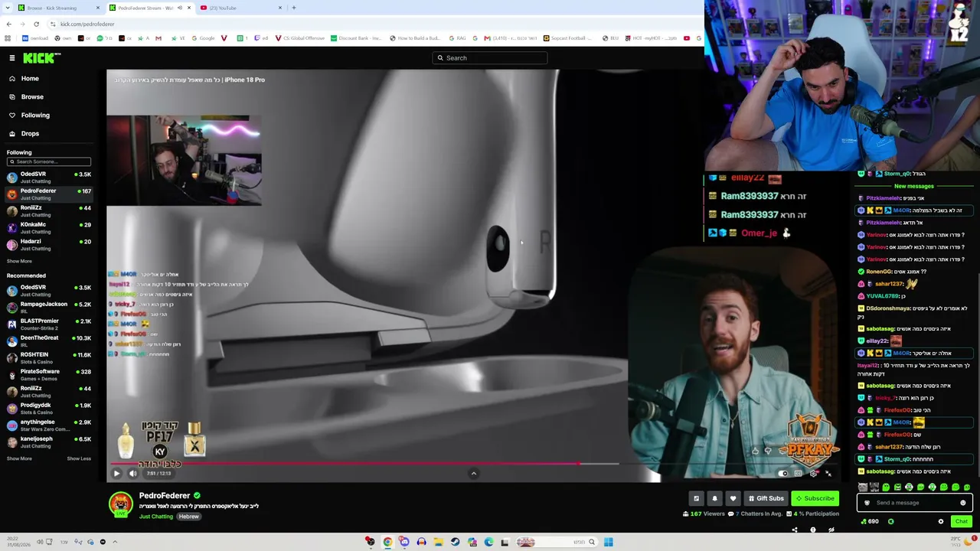Expand Show More under Recommended channels
Image resolution: width=980 pixels, height=551 pixels.
19,459
